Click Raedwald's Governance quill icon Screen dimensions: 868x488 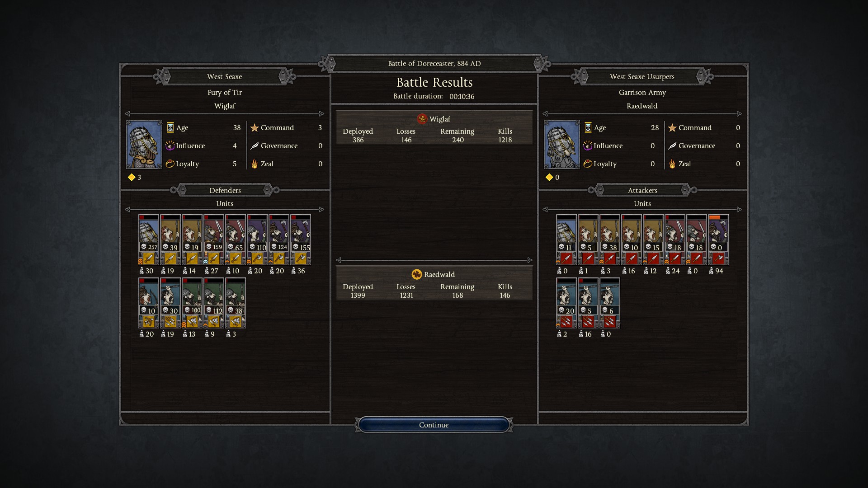[672, 145]
